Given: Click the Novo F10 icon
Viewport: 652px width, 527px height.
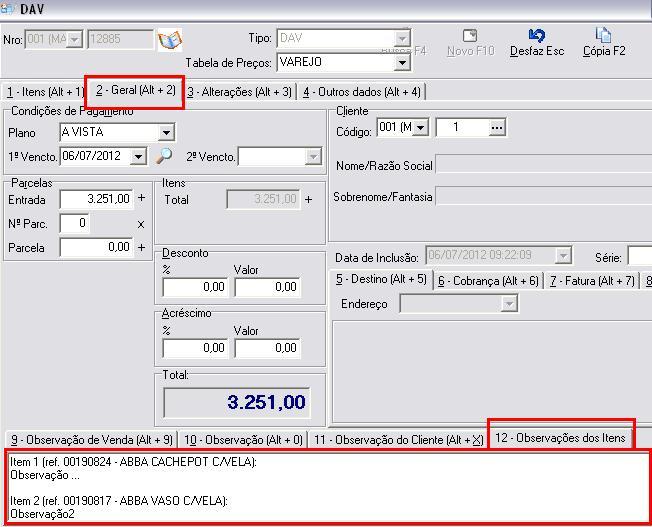Looking at the screenshot, I should 470,36.
